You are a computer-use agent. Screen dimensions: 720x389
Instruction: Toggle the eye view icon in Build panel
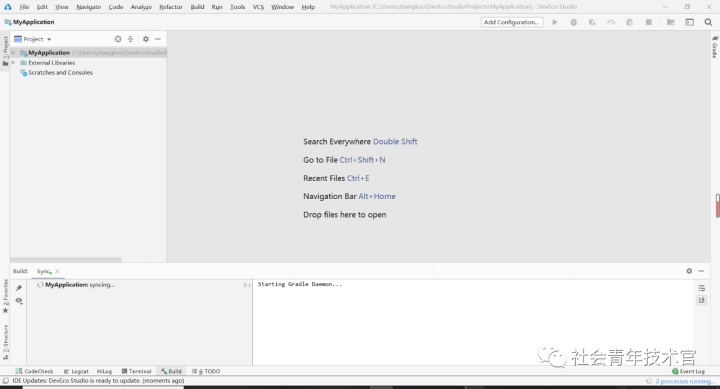(x=19, y=301)
